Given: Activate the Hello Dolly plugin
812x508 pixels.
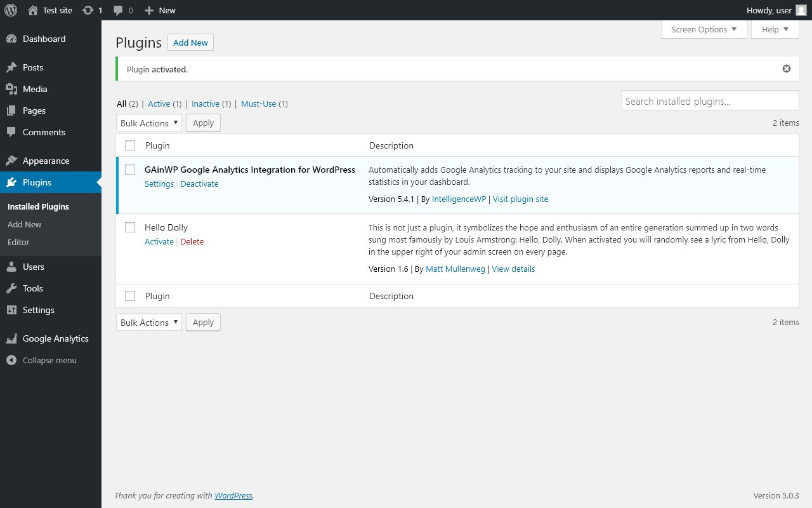Looking at the screenshot, I should 159,241.
